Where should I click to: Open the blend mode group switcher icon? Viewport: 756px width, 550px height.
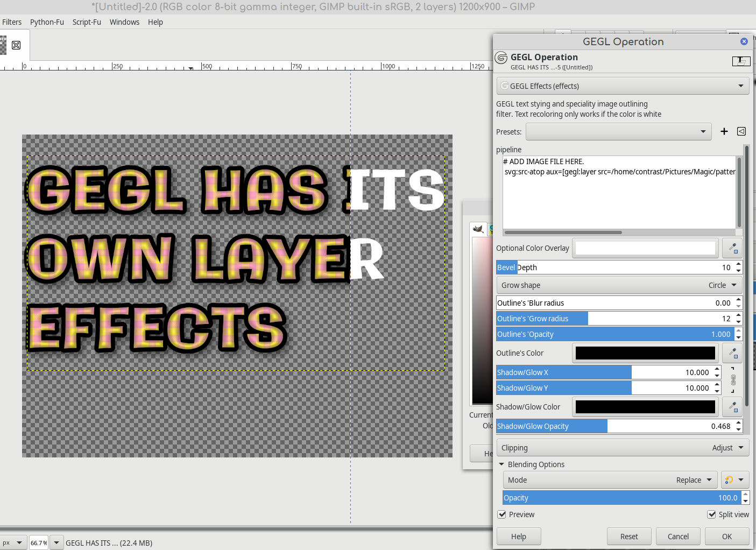[734, 480]
